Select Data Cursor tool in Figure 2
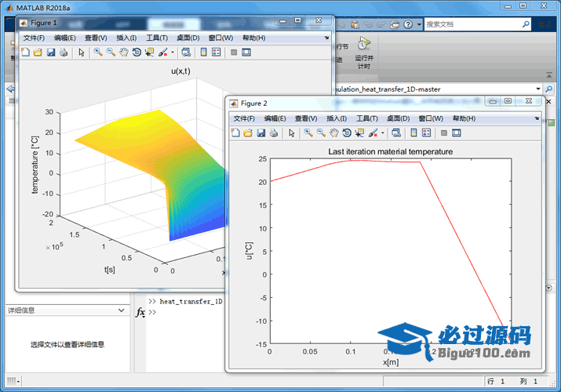 (360, 133)
